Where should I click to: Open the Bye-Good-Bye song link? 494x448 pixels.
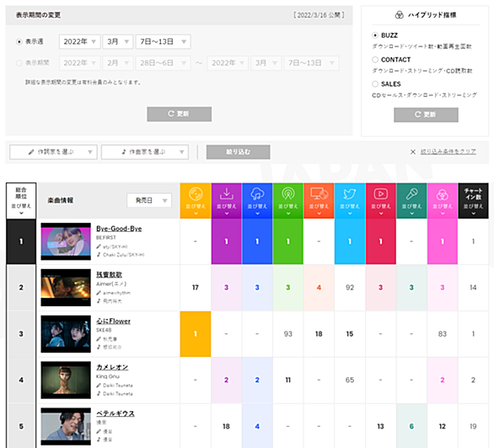point(119,229)
